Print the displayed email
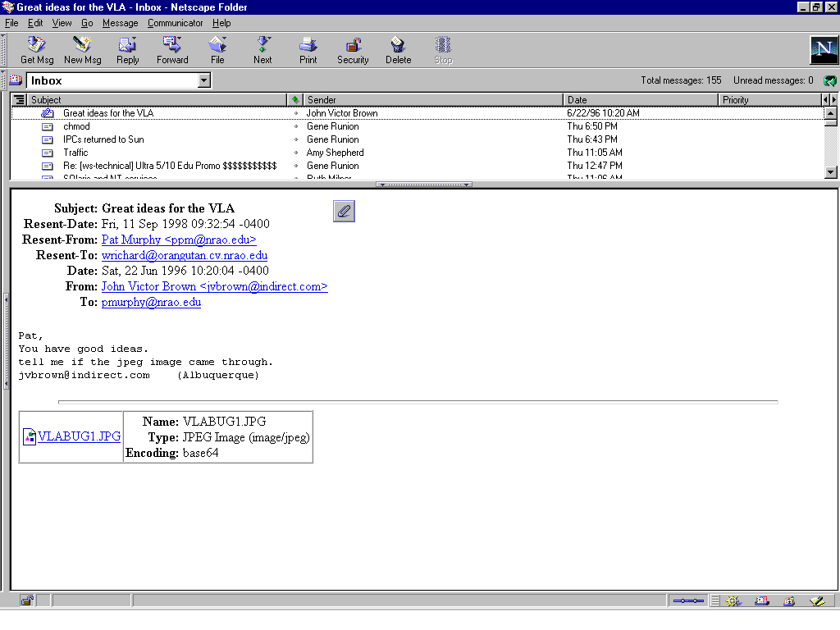840x630 pixels. point(308,50)
